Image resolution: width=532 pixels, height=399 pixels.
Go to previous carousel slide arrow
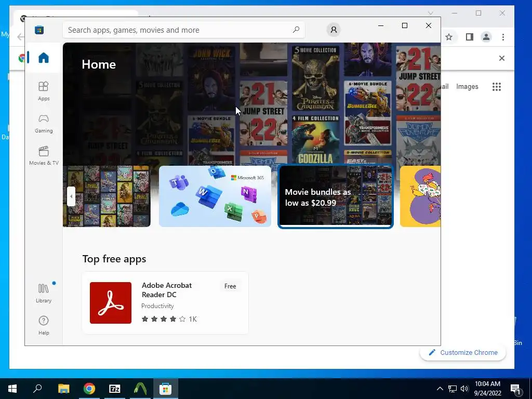71,196
